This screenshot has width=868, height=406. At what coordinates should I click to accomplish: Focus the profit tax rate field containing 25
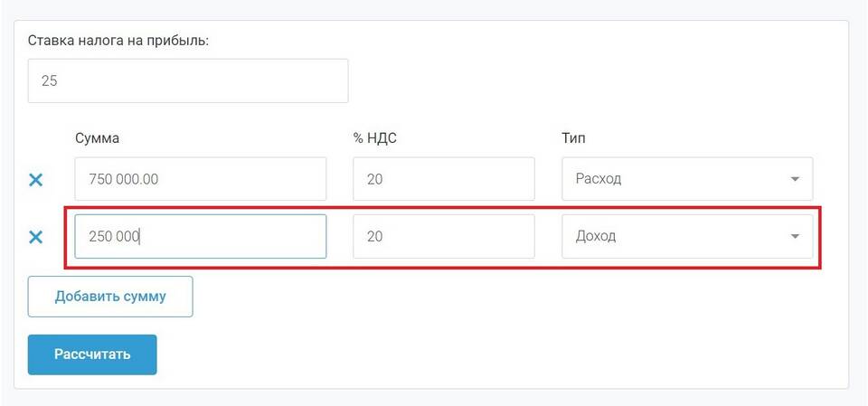tap(188, 80)
